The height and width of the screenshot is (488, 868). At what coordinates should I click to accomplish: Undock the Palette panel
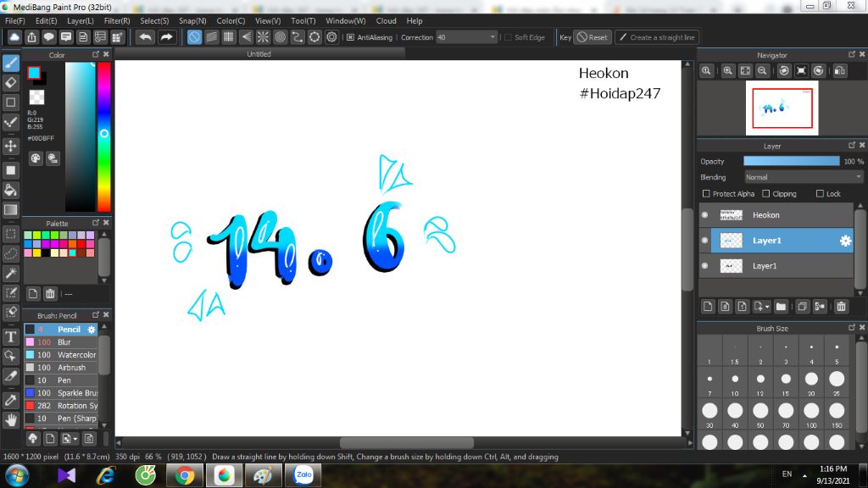tap(95, 223)
